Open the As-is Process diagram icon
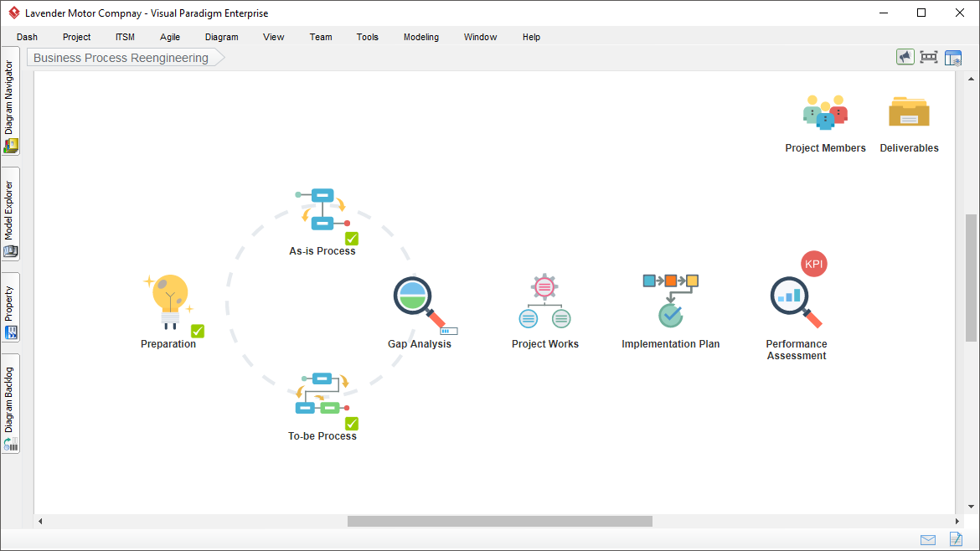This screenshot has height=551, width=980. 322,210
